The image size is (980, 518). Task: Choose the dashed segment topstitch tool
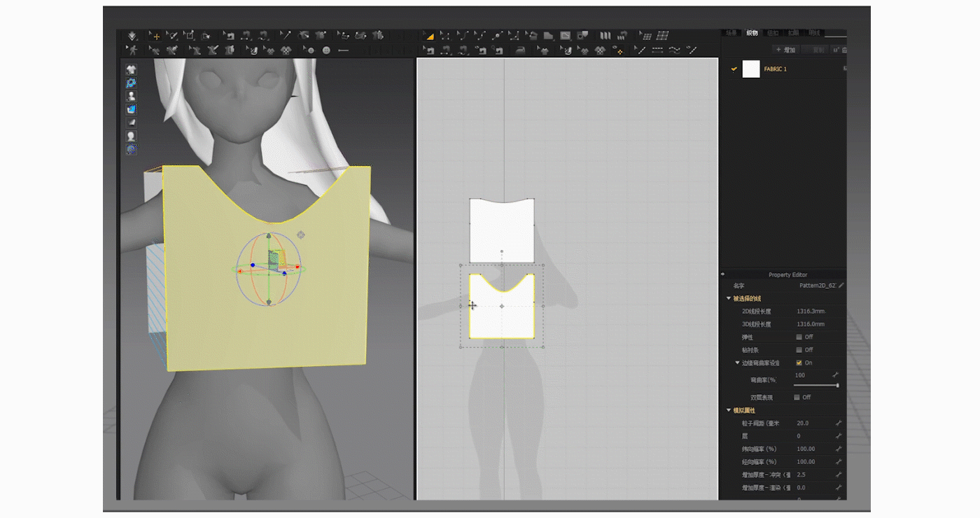click(x=657, y=50)
